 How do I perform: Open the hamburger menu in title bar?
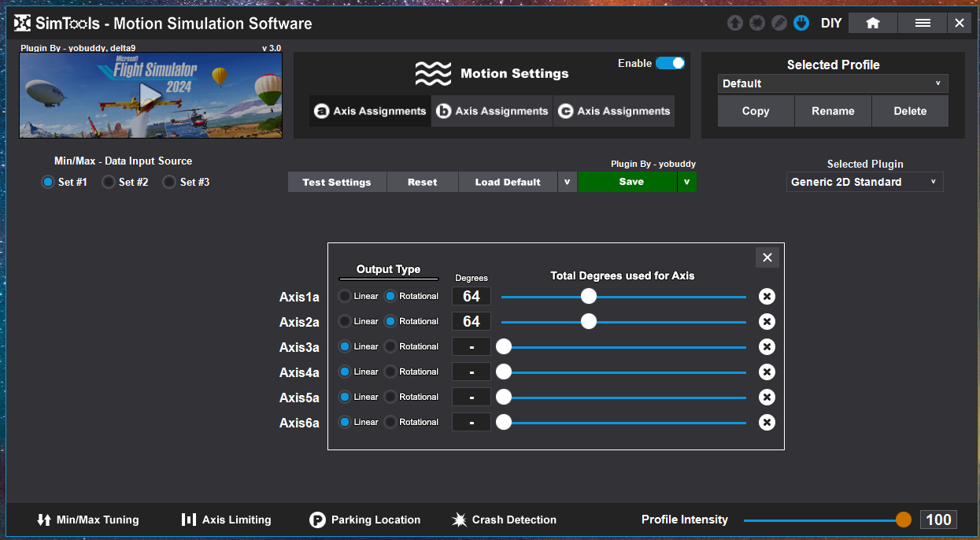(923, 23)
